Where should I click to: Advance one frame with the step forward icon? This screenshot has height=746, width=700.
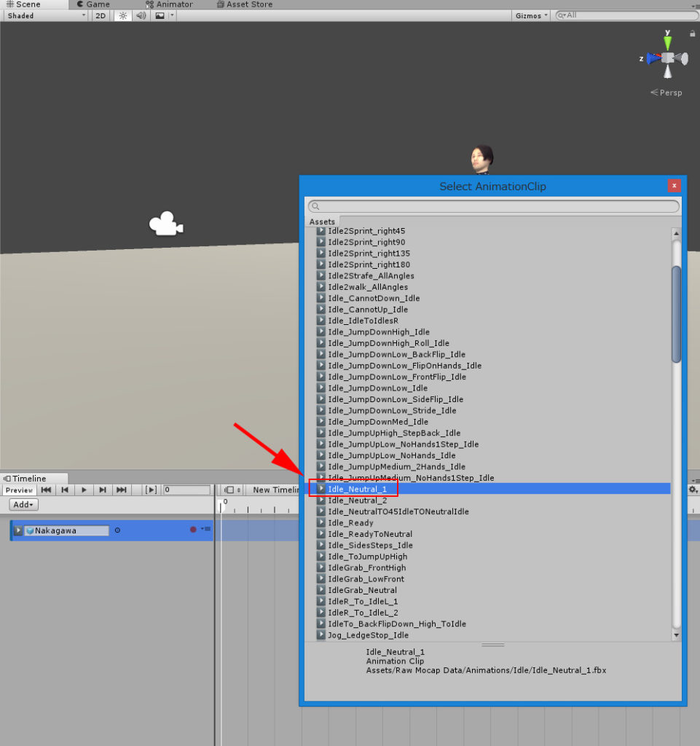tap(103, 490)
